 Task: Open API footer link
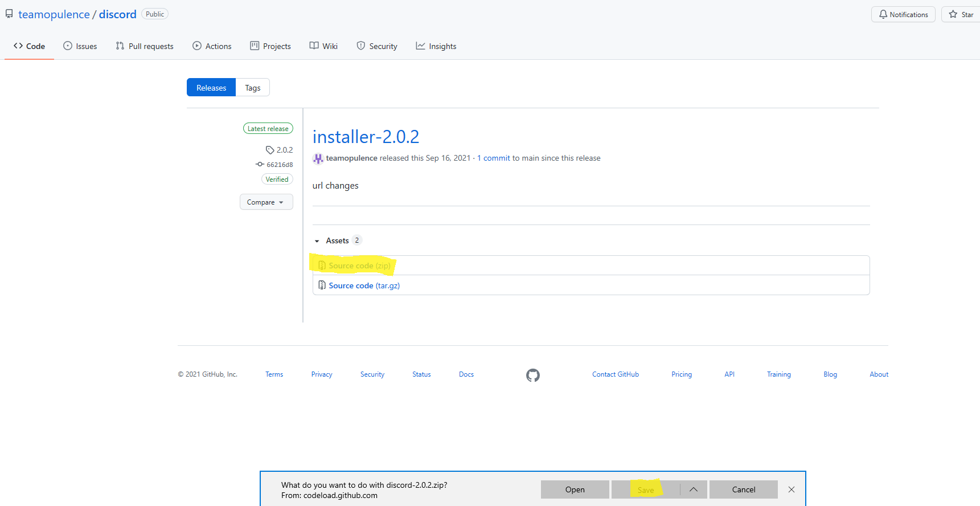pos(729,374)
